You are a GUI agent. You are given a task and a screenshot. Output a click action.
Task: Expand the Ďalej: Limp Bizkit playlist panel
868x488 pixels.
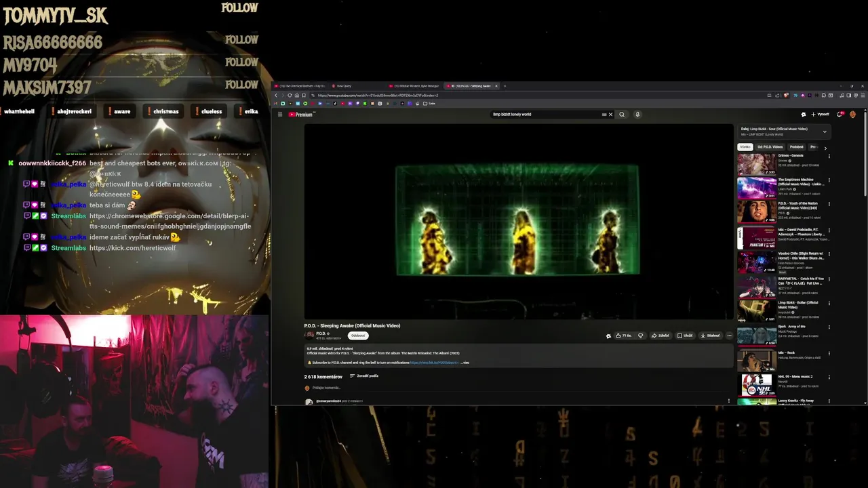825,131
